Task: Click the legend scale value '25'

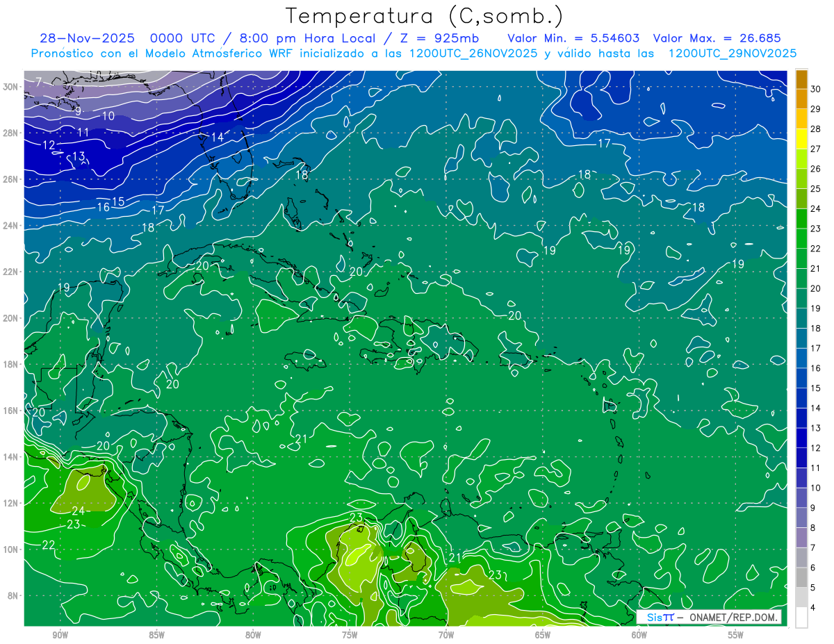Action: click(816, 189)
